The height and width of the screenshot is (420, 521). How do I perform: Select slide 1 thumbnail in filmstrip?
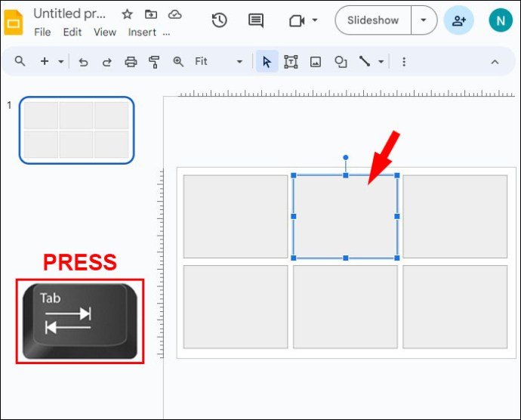77,130
